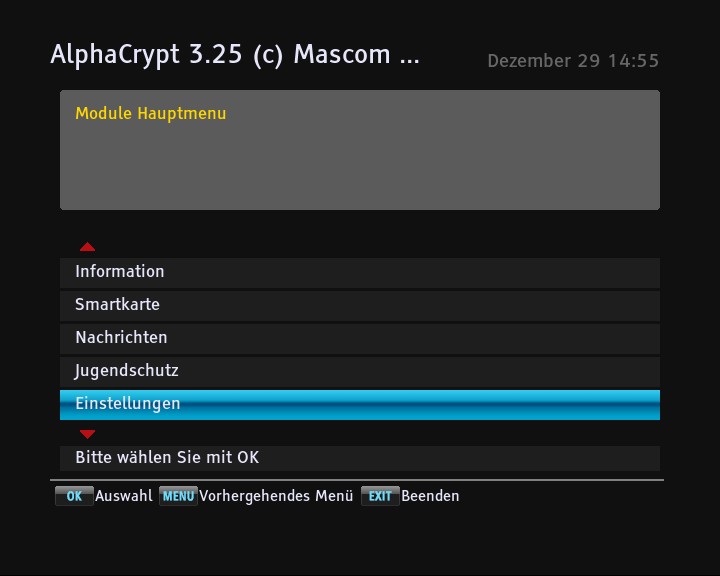Click the Beenden label to exit
Screen dimensions: 720x576
pyautogui.click(x=430, y=496)
